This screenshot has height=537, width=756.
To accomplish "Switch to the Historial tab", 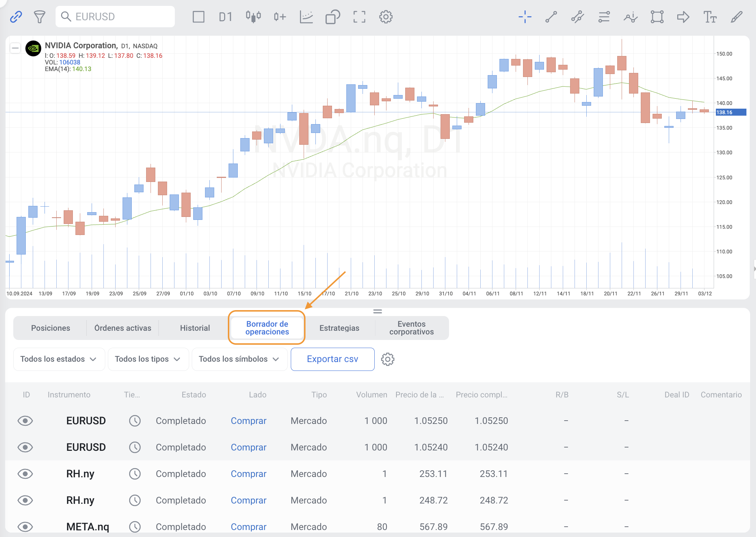I will click(x=195, y=328).
